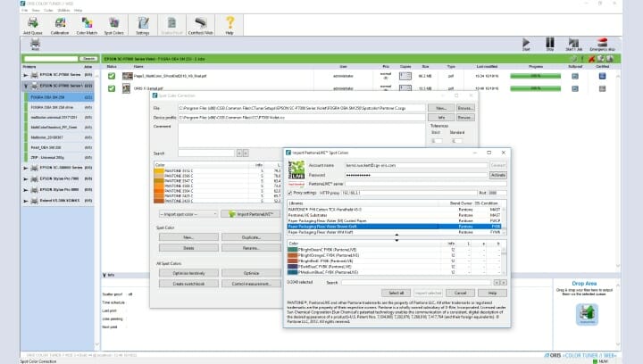The width and height of the screenshot is (643, 364).
Task: Click the copies icon in the first job row
Action: coord(405,76)
